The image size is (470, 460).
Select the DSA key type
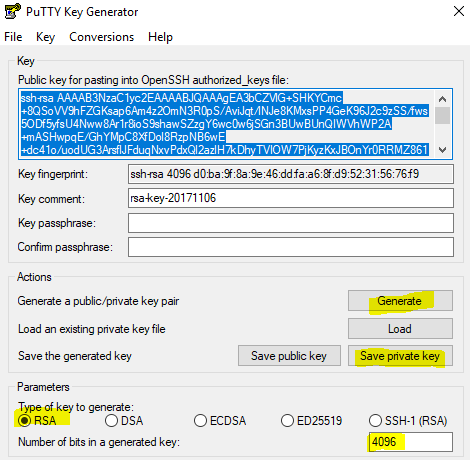click(x=124, y=421)
